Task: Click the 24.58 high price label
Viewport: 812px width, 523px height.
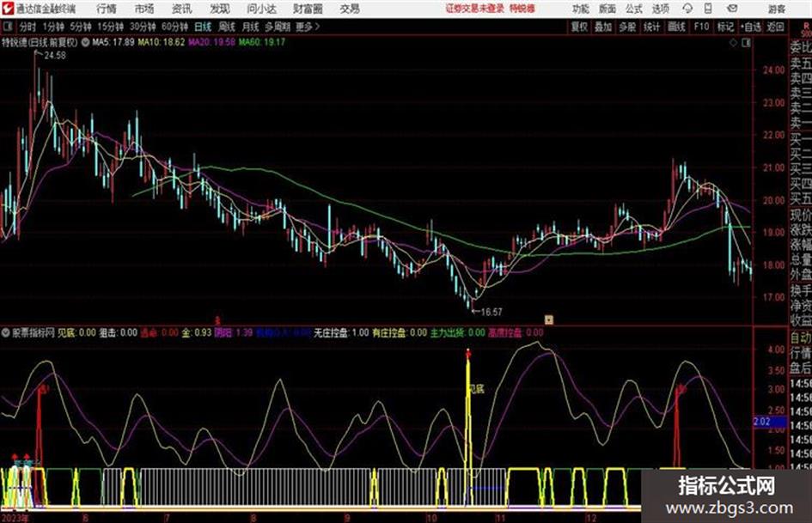Action: 55,56
